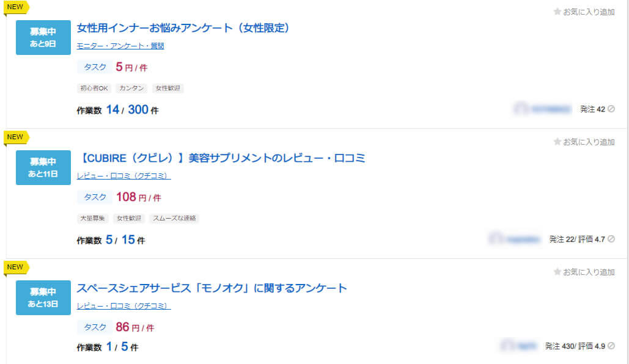Open スペースシェアサービス「モノオク」 survey job
The width and height of the screenshot is (629, 364).
click(x=212, y=288)
